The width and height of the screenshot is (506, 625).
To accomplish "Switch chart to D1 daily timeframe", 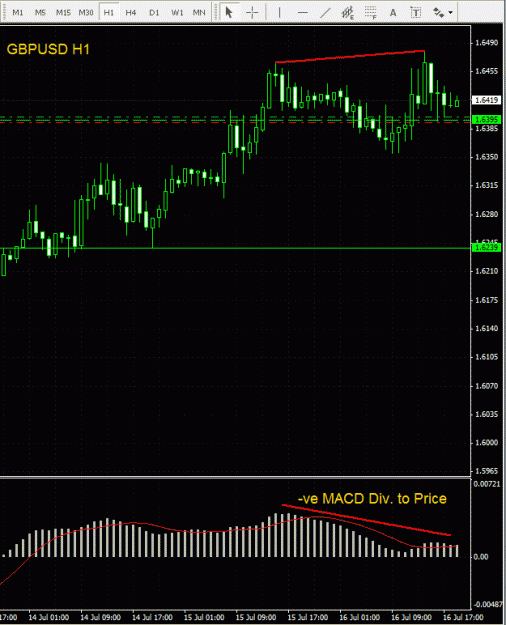I will click(x=154, y=13).
